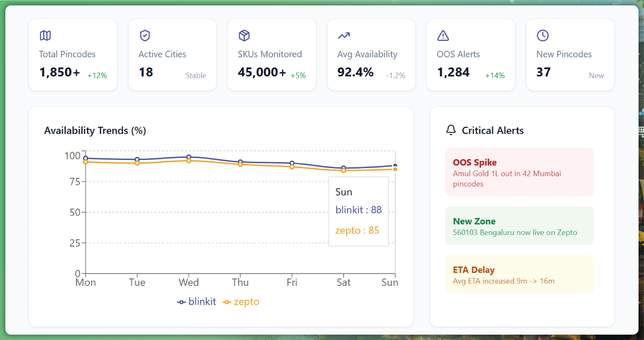The image size is (644, 340).
Task: Toggle the zepto series in chart legend
Action: point(241,302)
